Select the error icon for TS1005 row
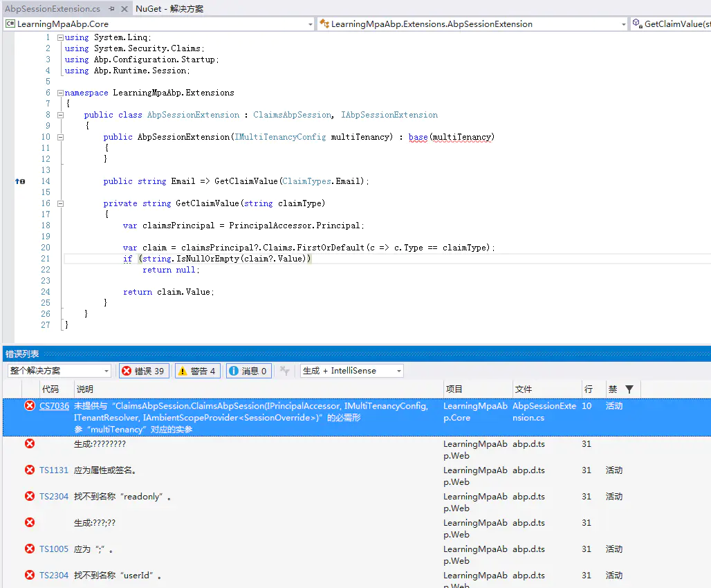The height and width of the screenshot is (588, 711). coord(30,549)
